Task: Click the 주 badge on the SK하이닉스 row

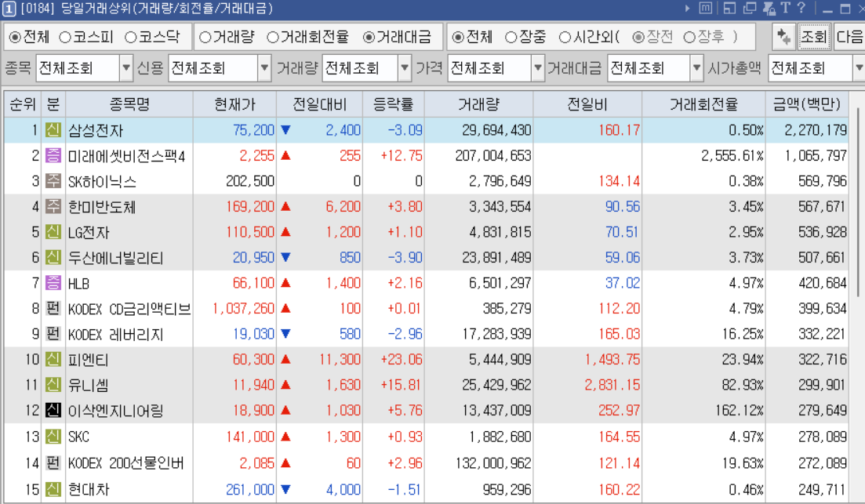Action: coord(53,181)
